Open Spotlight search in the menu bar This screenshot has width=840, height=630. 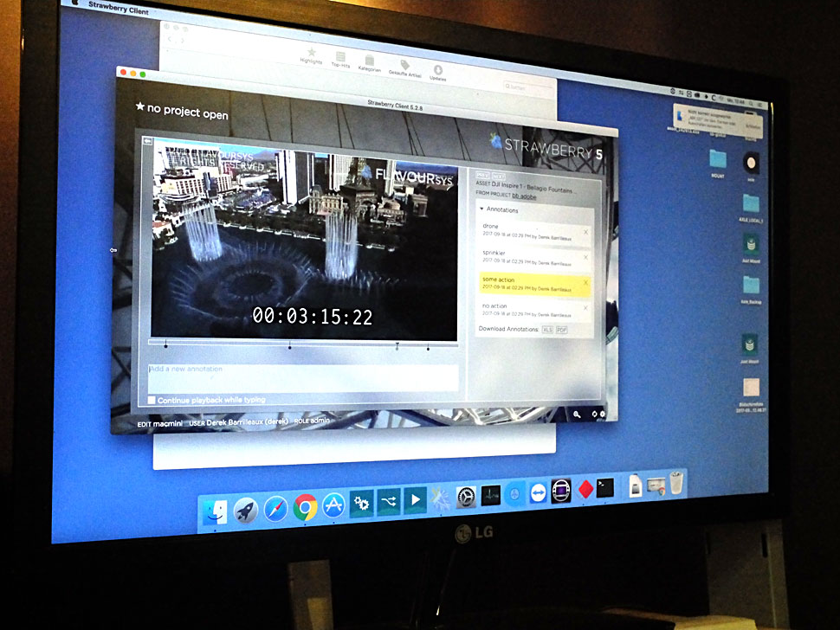751,103
